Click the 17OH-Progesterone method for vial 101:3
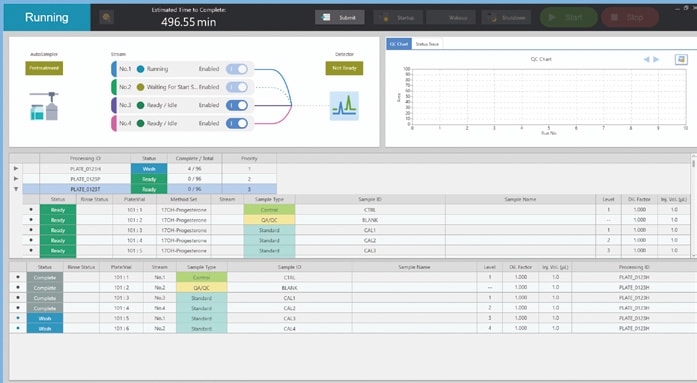Image resolution: width=697 pixels, height=383 pixels. click(x=184, y=230)
